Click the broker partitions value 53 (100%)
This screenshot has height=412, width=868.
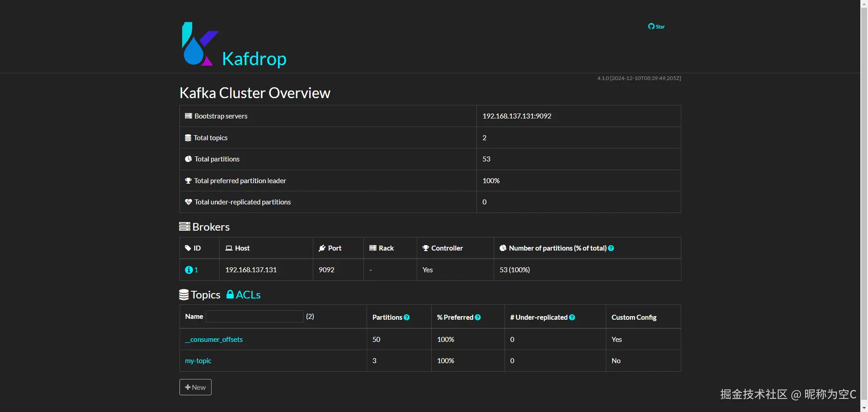pos(515,270)
